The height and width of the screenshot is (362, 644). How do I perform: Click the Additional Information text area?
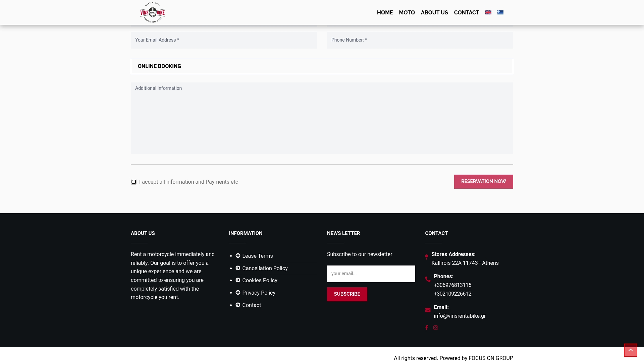click(322, 118)
